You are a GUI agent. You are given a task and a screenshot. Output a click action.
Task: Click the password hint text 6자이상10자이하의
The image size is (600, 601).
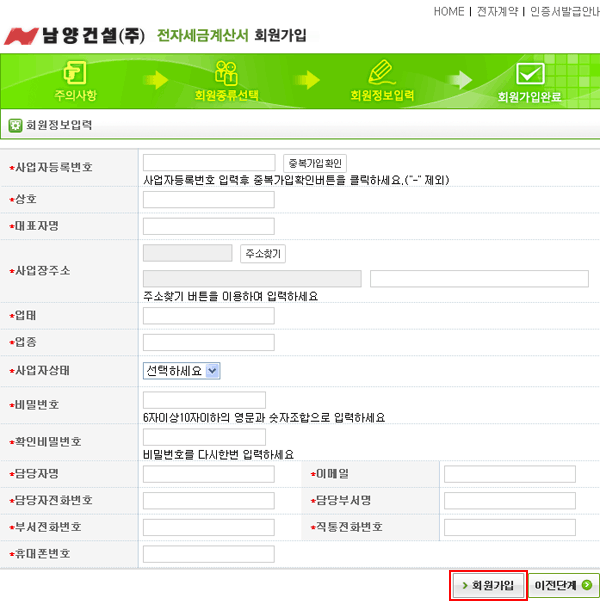tap(186, 417)
